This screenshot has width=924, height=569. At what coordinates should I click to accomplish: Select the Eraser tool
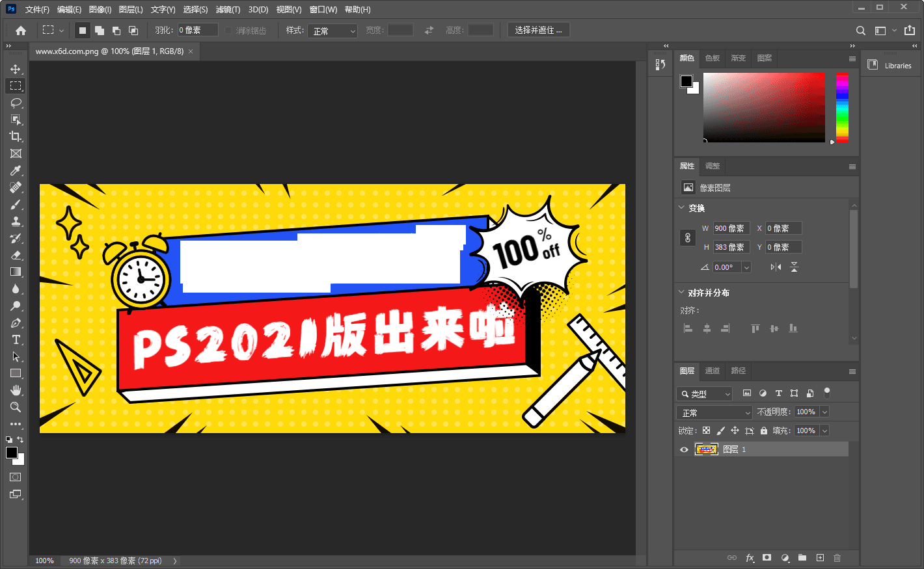[x=16, y=255]
